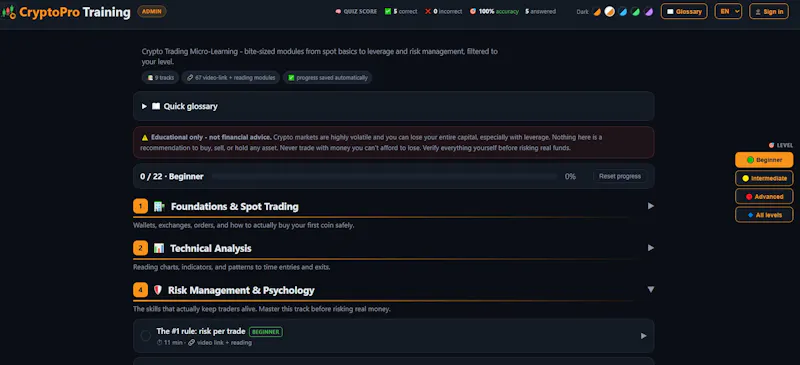Click the Sign in button
Screen dimensions: 800x365
tap(769, 11)
